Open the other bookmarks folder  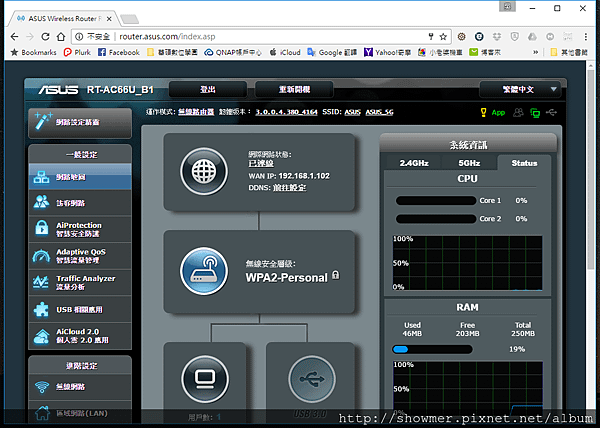click(x=569, y=52)
